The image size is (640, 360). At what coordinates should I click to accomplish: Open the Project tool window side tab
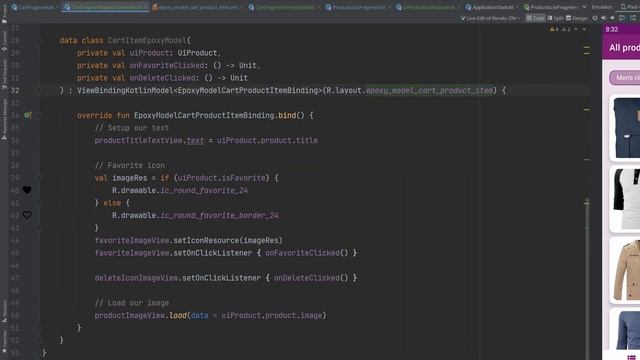(4, 14)
